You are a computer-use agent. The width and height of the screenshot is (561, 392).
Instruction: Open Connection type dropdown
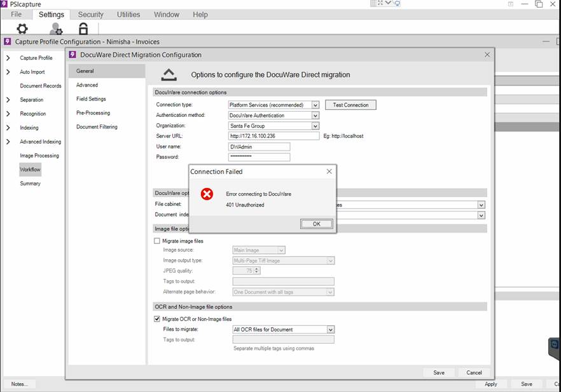315,105
